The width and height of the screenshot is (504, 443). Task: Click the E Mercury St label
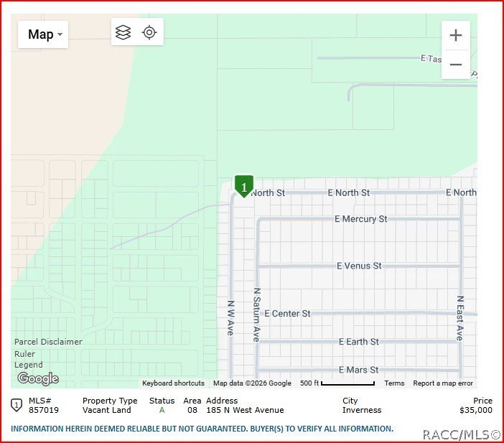pyautogui.click(x=360, y=219)
